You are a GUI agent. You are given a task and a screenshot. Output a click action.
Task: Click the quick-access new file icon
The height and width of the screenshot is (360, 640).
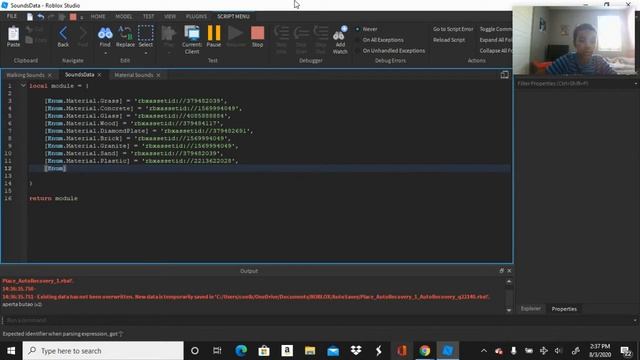coord(30,17)
